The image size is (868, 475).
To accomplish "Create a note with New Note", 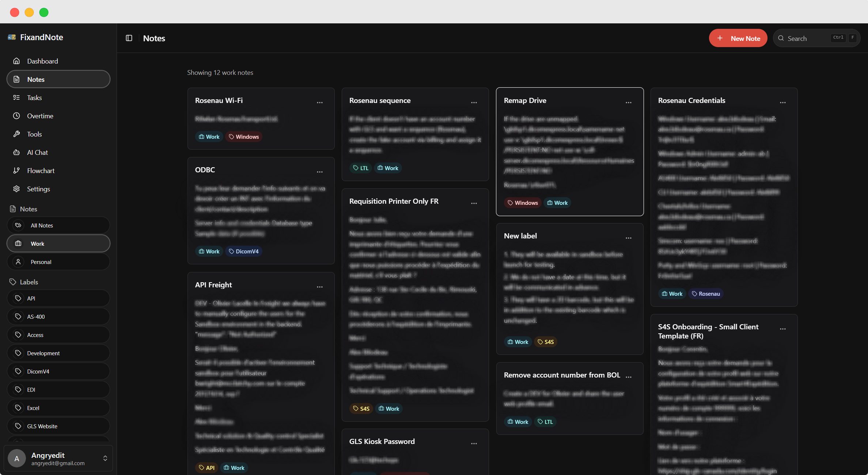I will pyautogui.click(x=738, y=38).
